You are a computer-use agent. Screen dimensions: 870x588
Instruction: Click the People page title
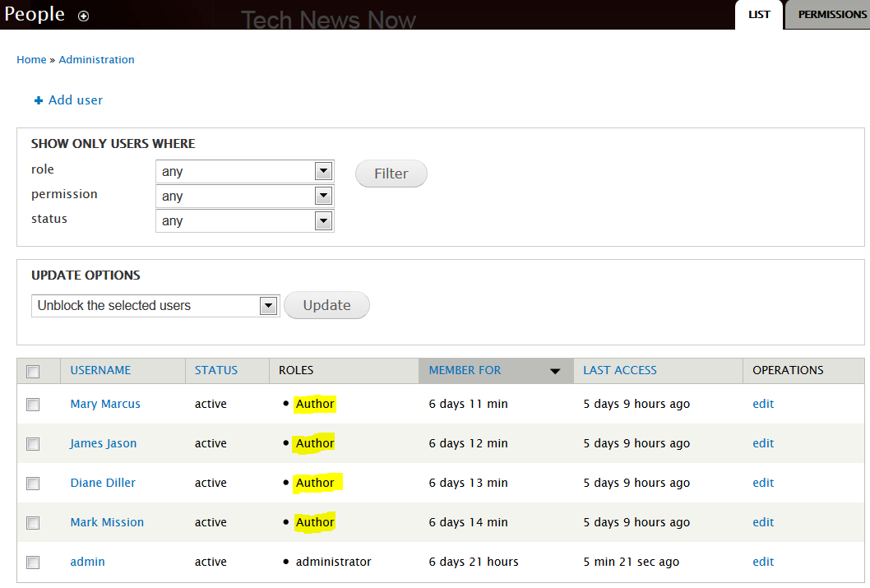coord(35,14)
